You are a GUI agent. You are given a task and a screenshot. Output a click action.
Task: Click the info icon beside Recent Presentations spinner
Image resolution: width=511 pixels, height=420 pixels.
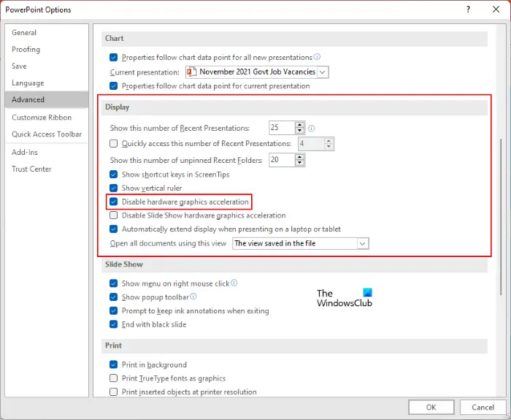(311, 128)
